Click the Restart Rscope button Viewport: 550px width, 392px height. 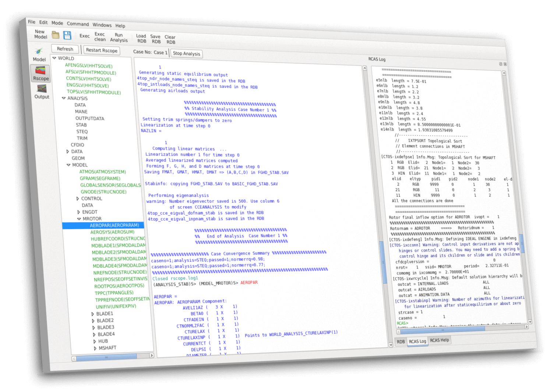[102, 50]
